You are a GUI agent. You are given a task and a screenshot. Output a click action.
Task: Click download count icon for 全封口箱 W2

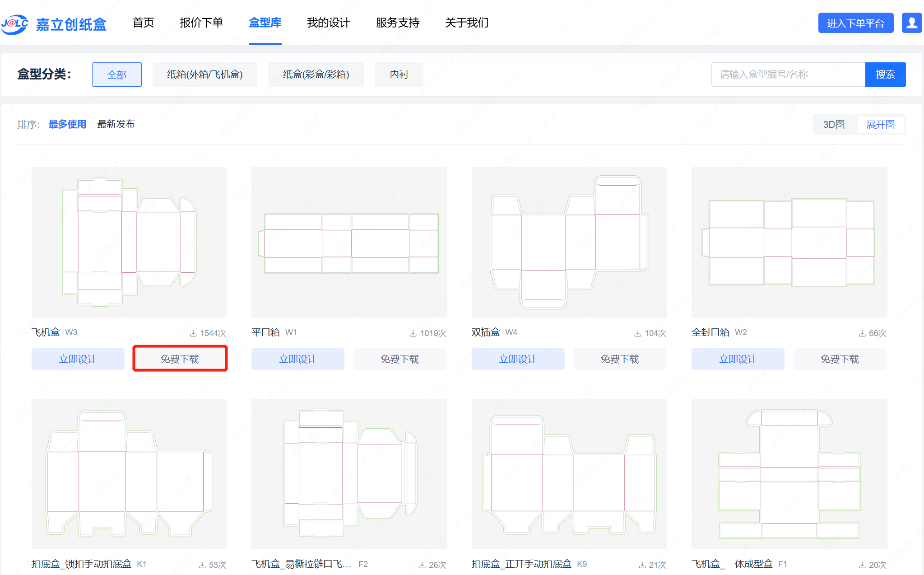[x=862, y=333]
